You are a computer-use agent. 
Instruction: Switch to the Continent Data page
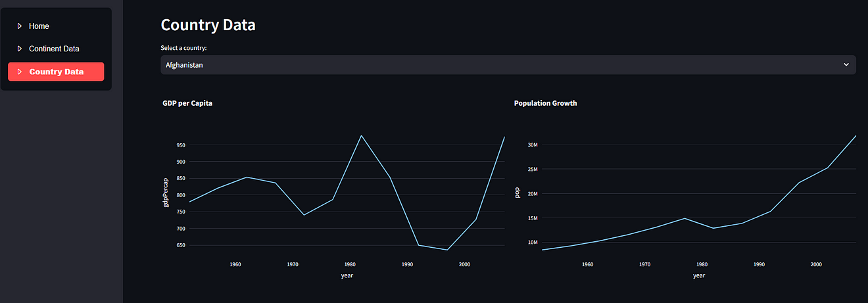click(54, 49)
